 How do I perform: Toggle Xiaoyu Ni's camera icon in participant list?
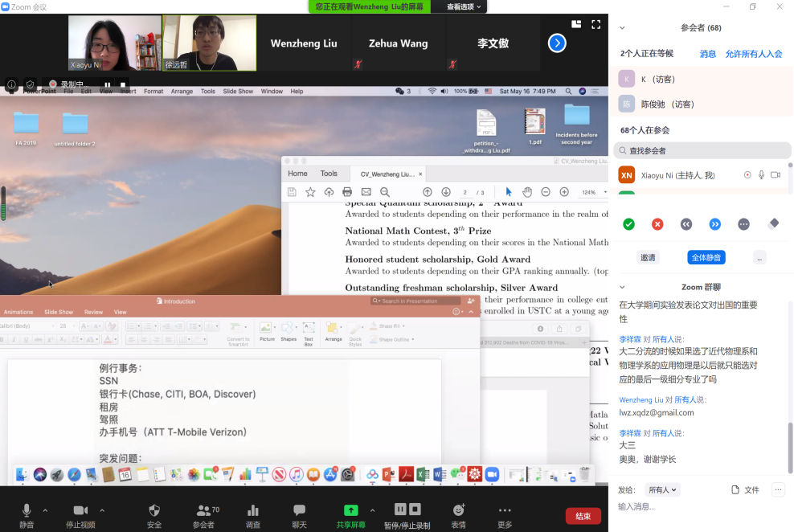(x=776, y=175)
